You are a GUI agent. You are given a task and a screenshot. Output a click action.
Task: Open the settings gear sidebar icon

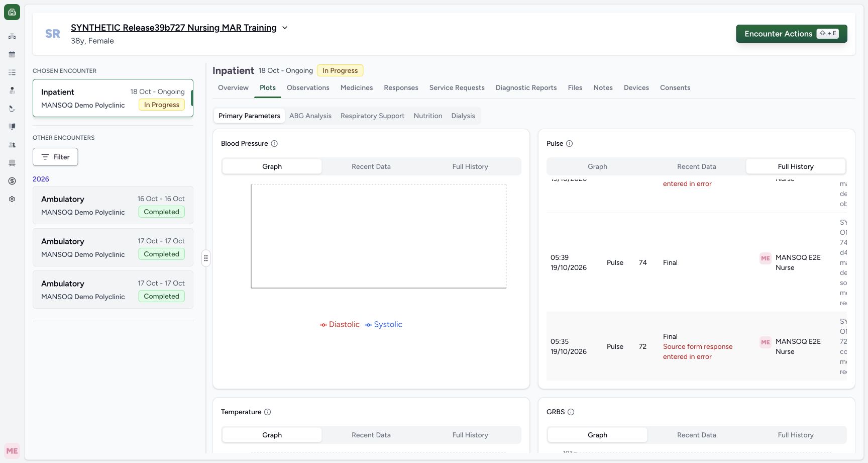pyautogui.click(x=12, y=199)
